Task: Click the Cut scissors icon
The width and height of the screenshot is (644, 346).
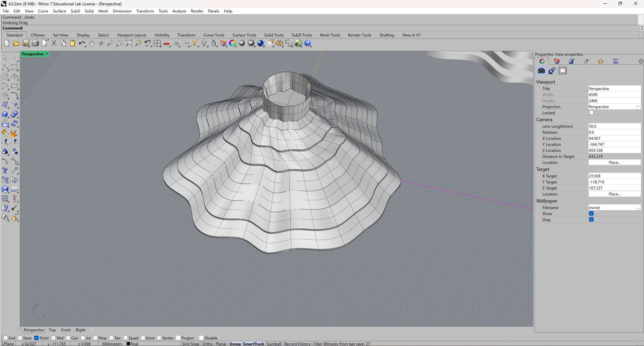Action: 54,43
